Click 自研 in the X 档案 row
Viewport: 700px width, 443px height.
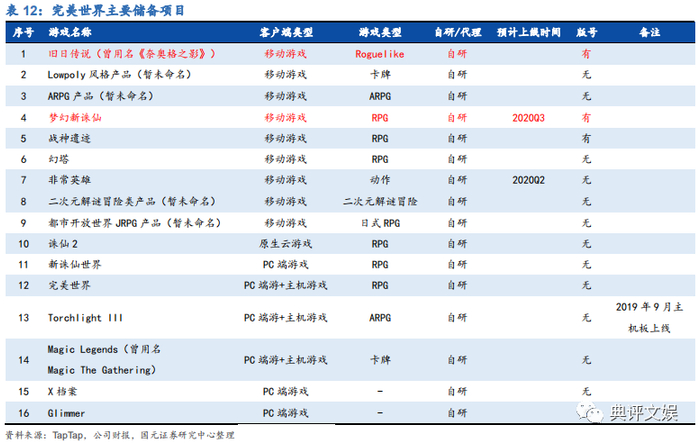click(x=458, y=392)
